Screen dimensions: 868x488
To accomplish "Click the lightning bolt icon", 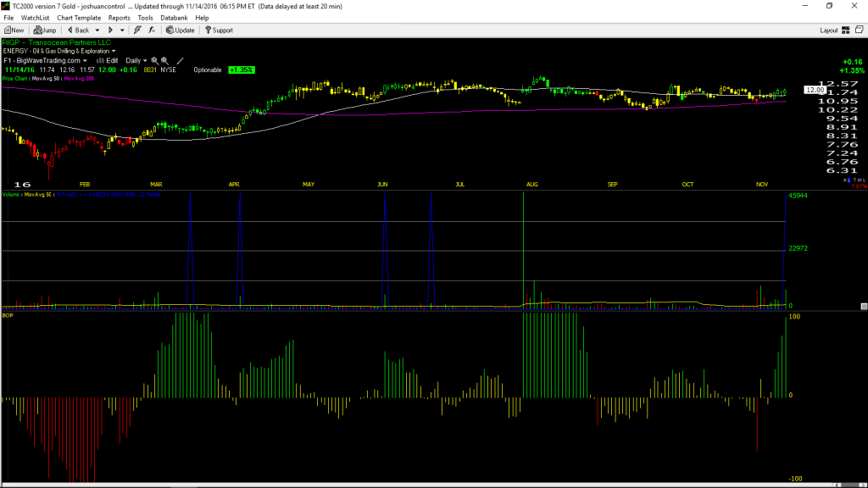I will pyautogui.click(x=137, y=30).
